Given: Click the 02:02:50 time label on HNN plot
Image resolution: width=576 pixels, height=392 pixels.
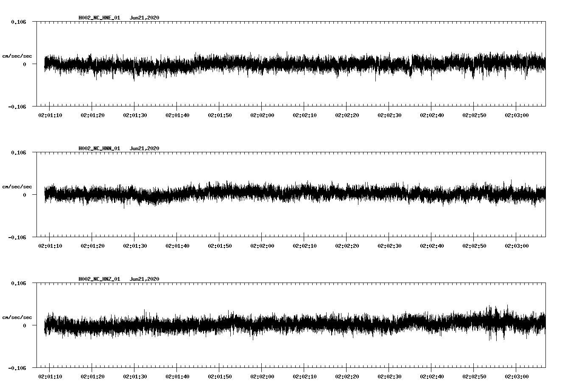Looking at the screenshot, I should [x=474, y=246].
